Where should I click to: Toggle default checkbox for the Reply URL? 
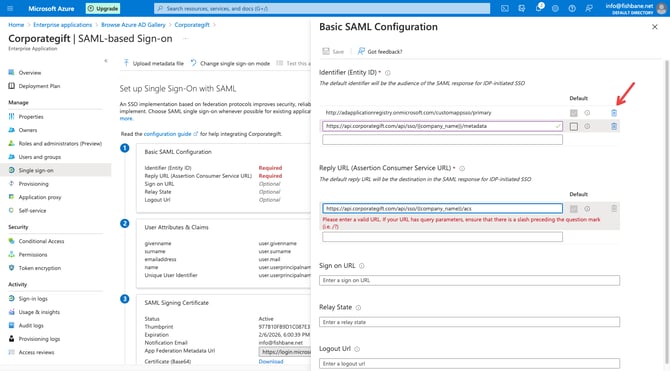pos(573,209)
